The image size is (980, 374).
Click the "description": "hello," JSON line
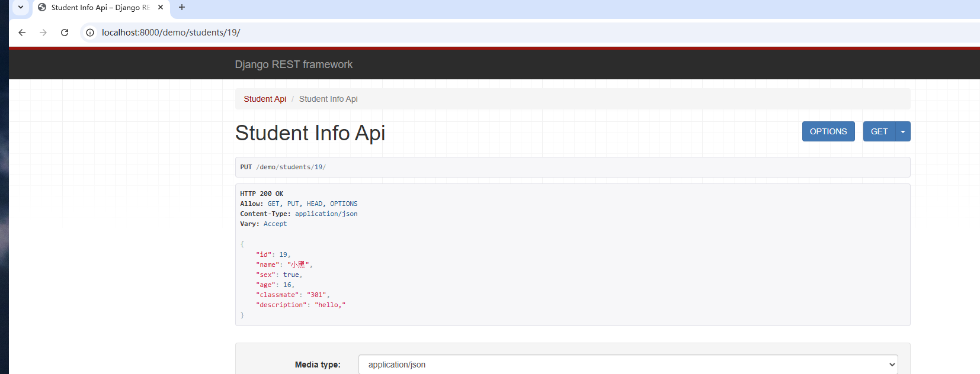pyautogui.click(x=300, y=305)
